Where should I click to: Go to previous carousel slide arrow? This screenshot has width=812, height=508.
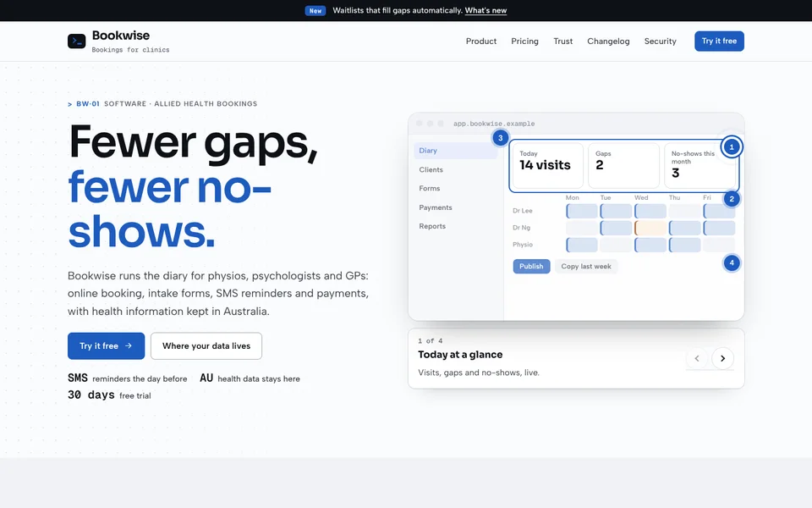(697, 358)
